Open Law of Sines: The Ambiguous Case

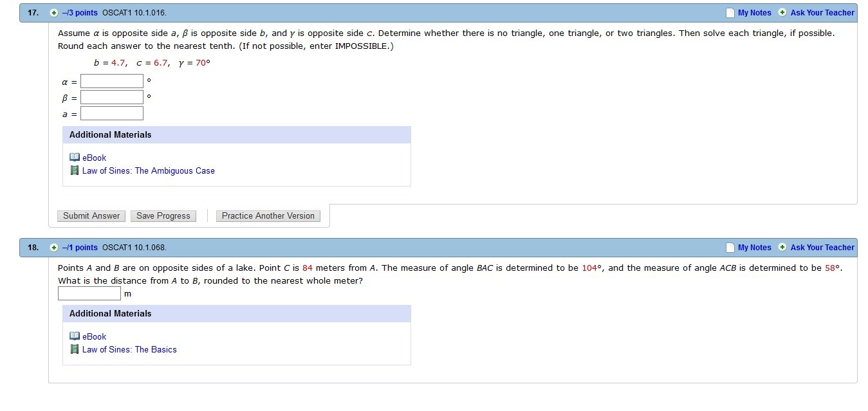148,171
